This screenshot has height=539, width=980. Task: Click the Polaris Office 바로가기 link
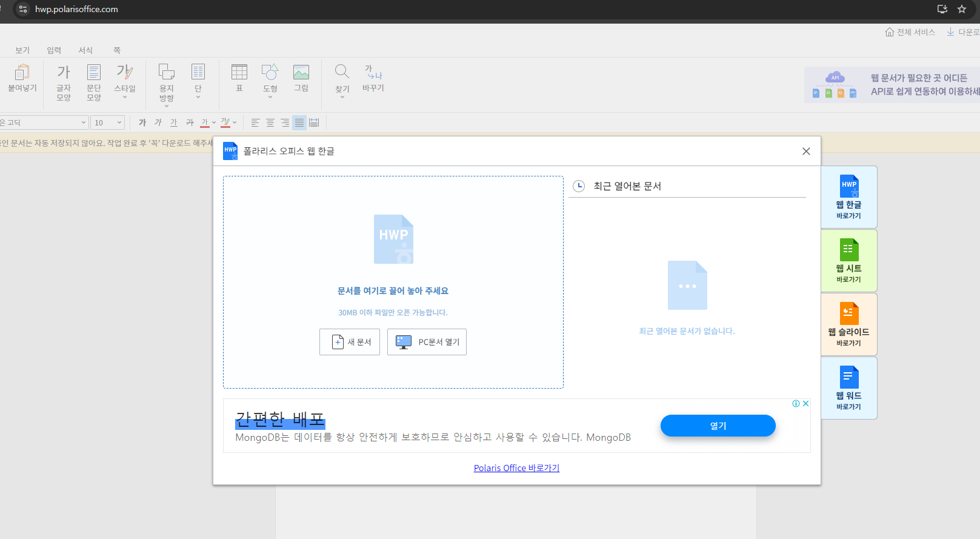(x=516, y=468)
